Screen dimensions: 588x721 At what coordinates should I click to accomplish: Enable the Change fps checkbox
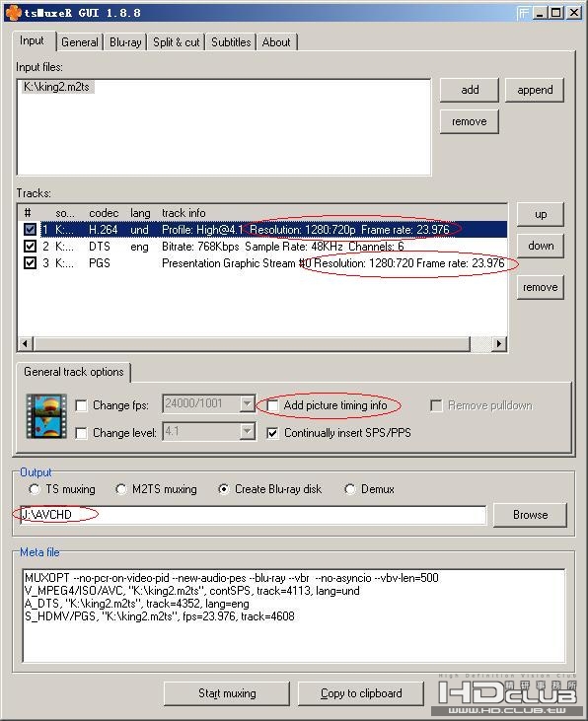pos(81,405)
